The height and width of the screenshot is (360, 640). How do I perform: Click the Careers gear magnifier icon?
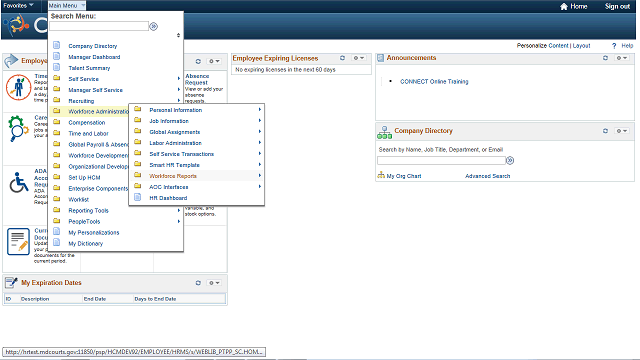[18, 128]
